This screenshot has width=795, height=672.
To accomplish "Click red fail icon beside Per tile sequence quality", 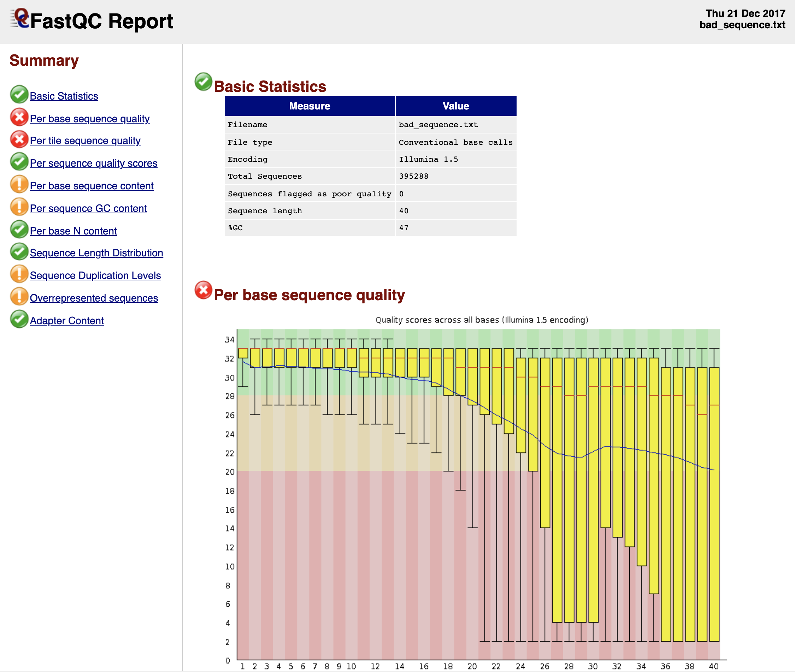I will click(x=19, y=139).
